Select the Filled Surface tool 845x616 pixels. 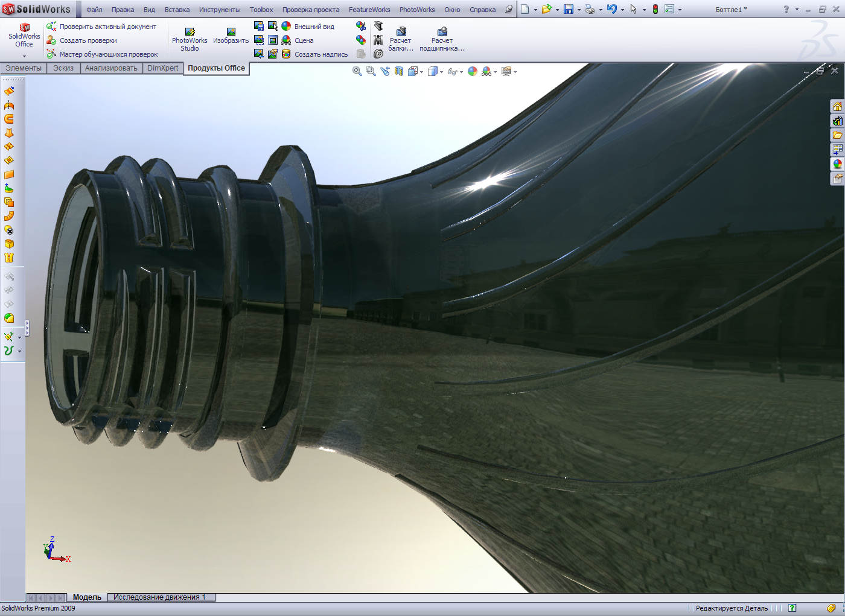pos(9,160)
